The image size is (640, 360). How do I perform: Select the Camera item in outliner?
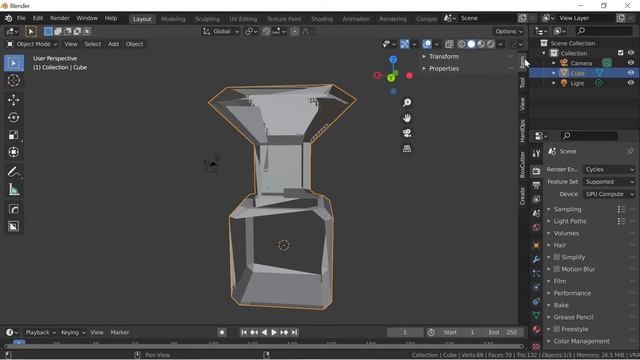point(581,63)
